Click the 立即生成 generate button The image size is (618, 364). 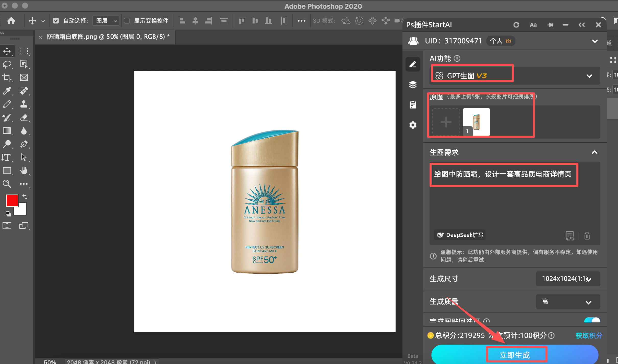pos(515,354)
